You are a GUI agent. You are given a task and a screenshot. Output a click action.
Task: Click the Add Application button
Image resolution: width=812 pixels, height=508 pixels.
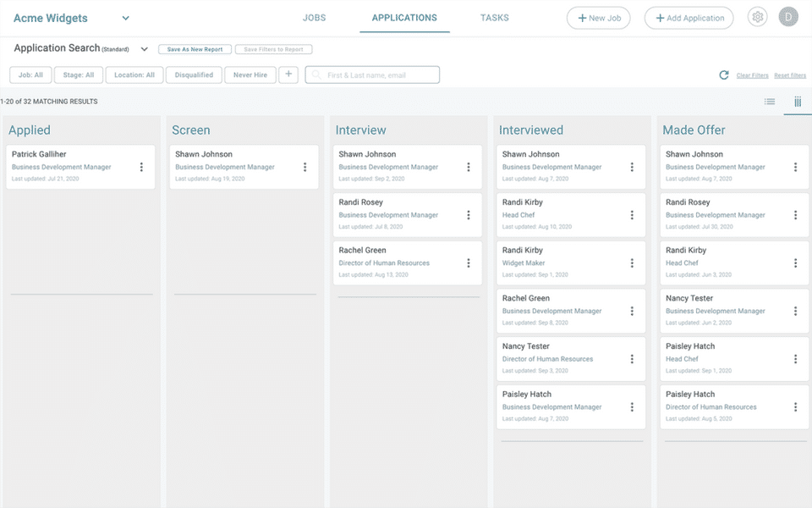[x=689, y=18]
